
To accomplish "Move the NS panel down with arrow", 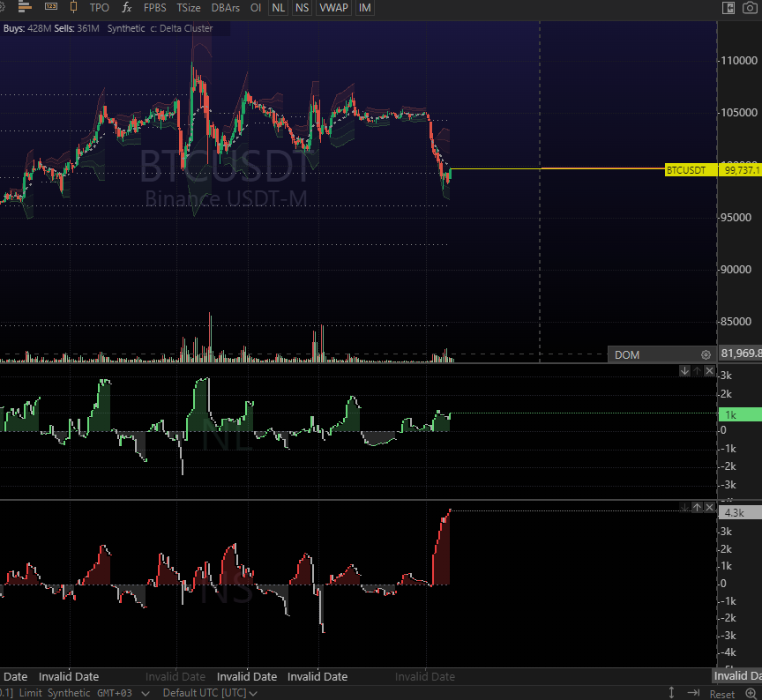I will [684, 508].
